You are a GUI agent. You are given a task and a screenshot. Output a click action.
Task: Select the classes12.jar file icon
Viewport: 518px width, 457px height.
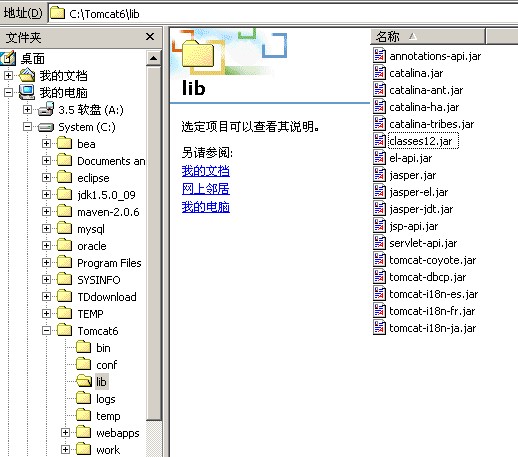379,141
